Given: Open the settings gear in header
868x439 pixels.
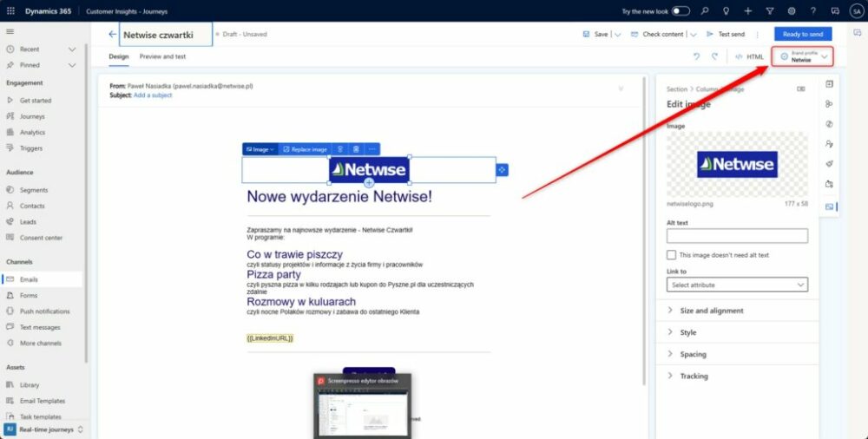Looking at the screenshot, I should coord(791,11).
